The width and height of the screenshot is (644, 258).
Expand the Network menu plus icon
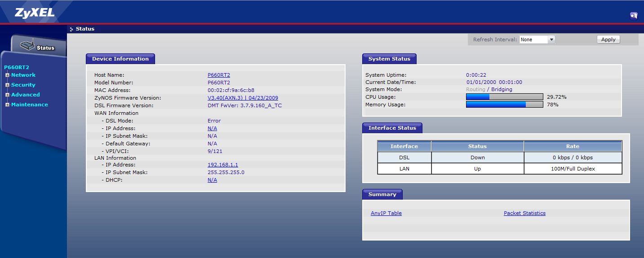pyautogui.click(x=7, y=75)
